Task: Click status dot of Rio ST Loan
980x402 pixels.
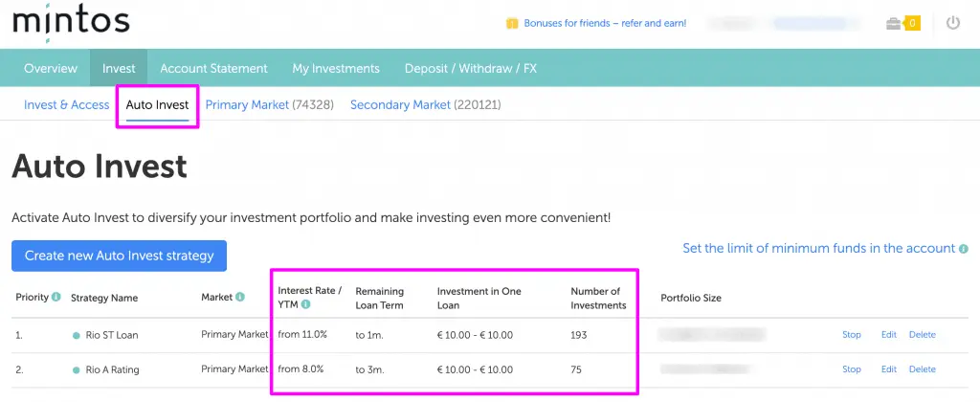Action: pos(77,336)
